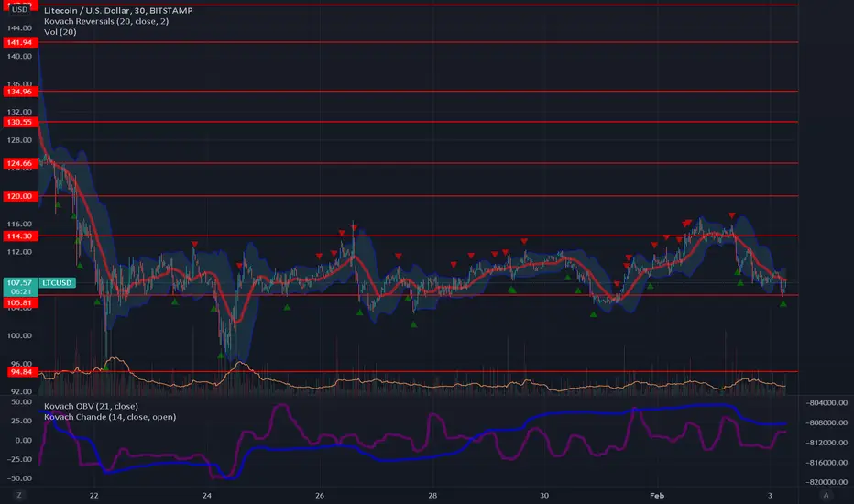Click the 105.81 red price level label
854x504 pixels.
point(19,302)
